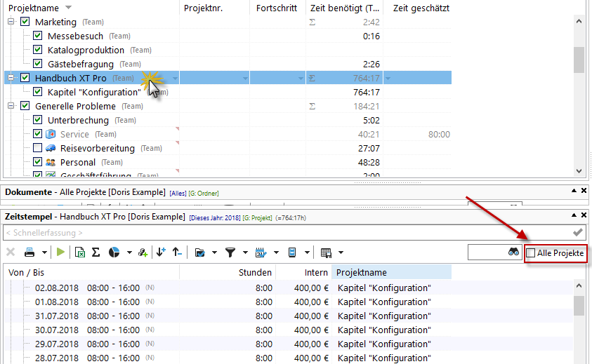
Task: Uncheck the Messebesuch project checkbox
Action: click(x=38, y=36)
